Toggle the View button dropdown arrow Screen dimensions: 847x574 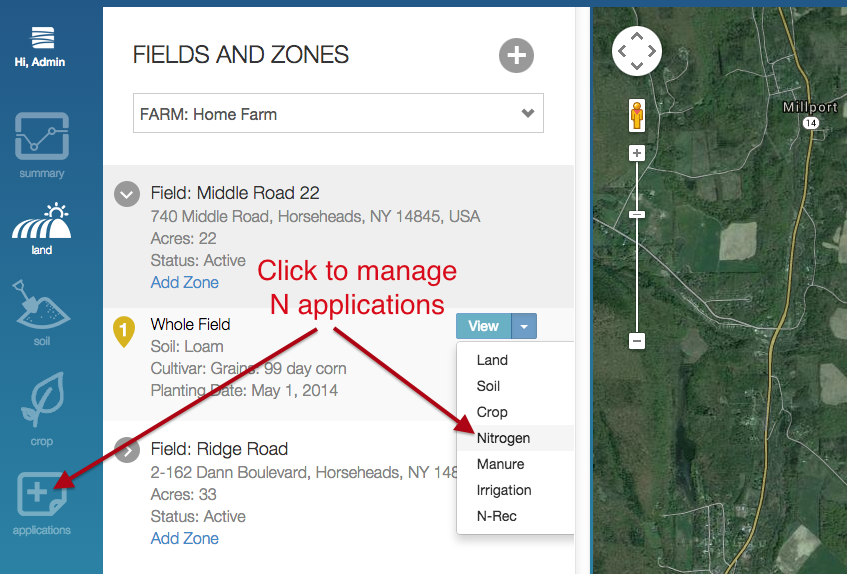(x=524, y=326)
